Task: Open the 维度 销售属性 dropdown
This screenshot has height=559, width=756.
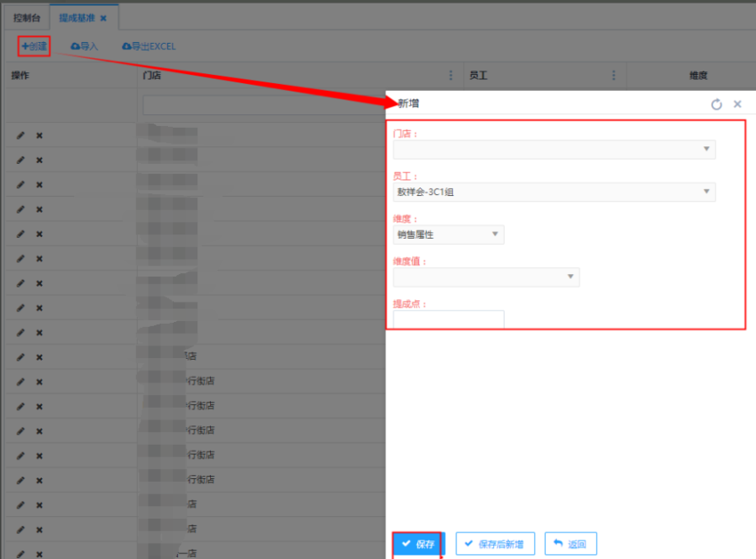Action: 449,235
